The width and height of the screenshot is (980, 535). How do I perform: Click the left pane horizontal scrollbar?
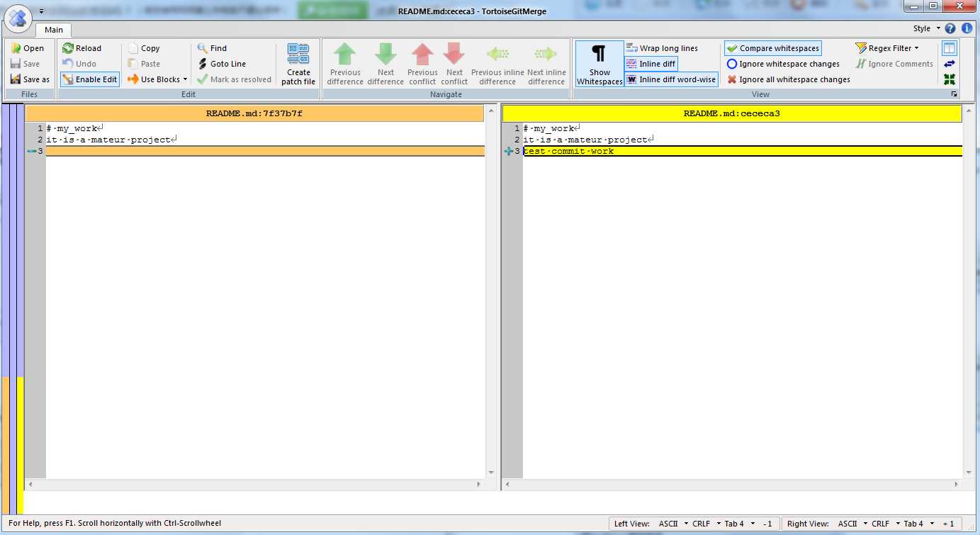[x=254, y=485]
